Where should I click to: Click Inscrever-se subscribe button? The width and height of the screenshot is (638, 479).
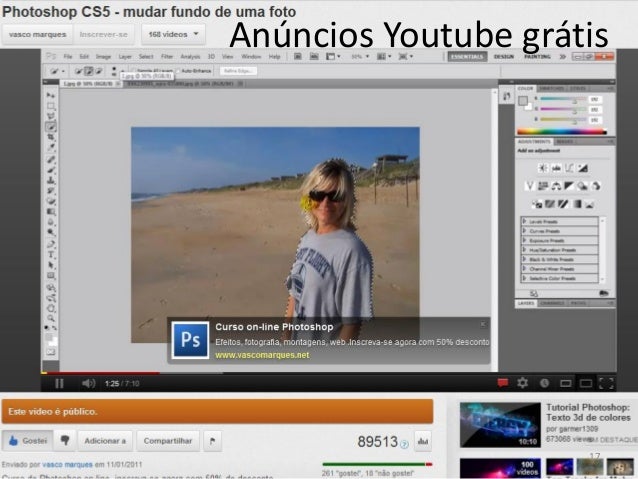pyautogui.click(x=104, y=34)
